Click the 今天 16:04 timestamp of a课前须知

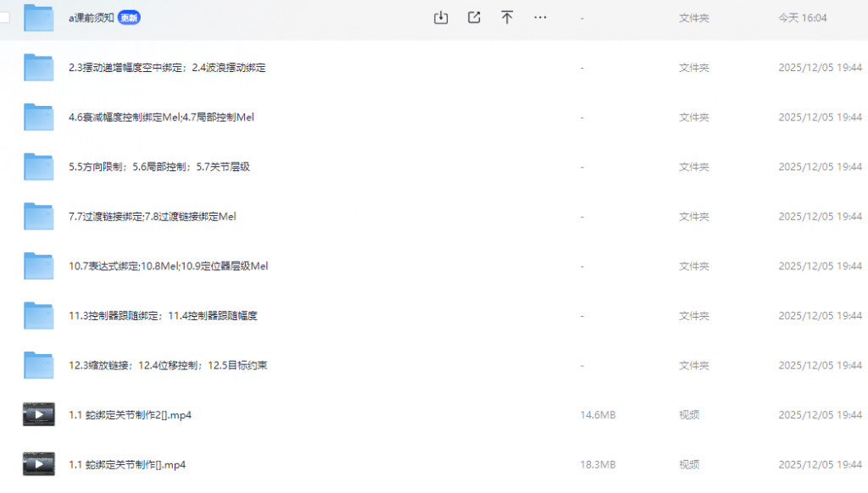[x=802, y=17]
